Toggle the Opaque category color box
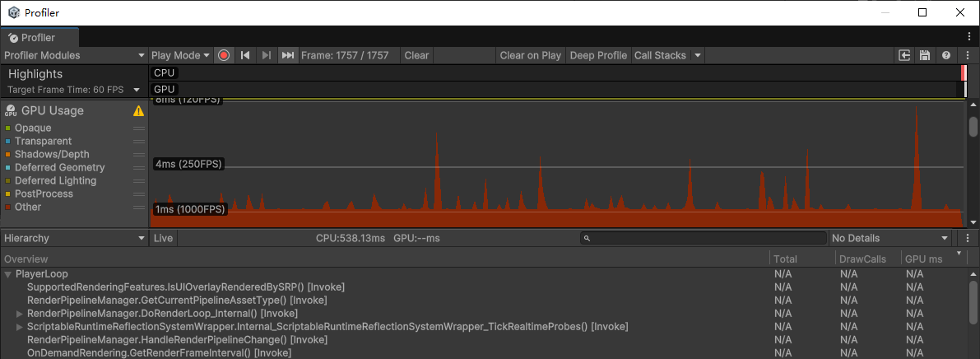Image resolution: width=980 pixels, height=359 pixels. coord(7,128)
